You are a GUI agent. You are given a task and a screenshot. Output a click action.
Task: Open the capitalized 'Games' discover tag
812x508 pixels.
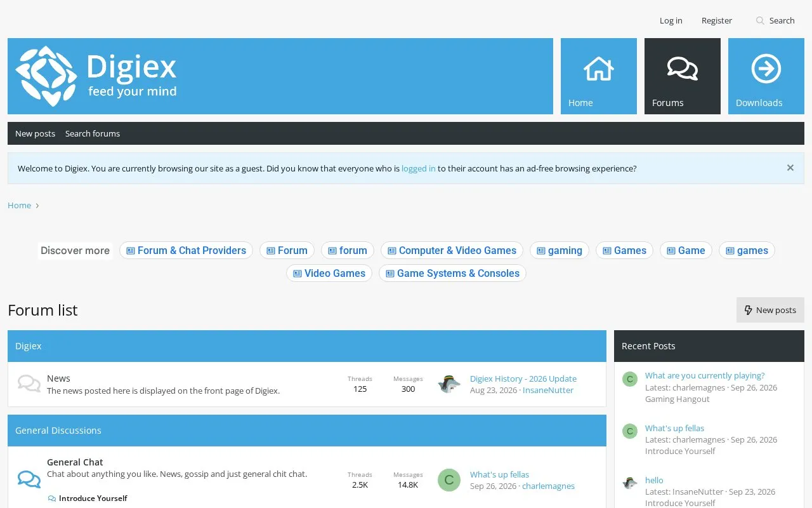[624, 250]
